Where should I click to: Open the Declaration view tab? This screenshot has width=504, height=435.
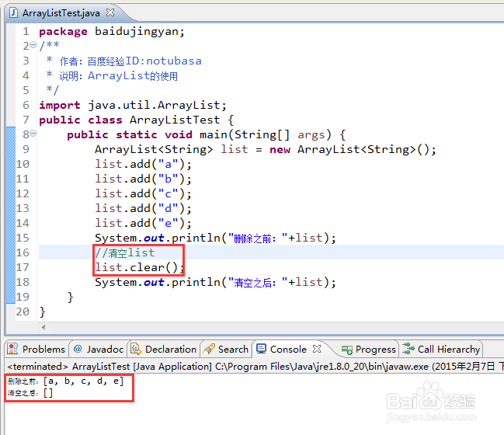tap(164, 349)
